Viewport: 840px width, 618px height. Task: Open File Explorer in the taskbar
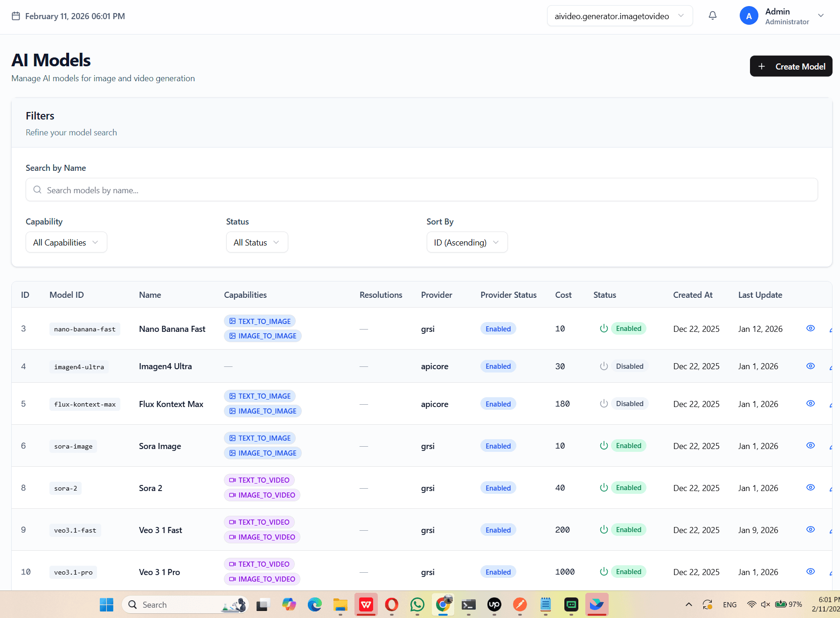pos(340,605)
